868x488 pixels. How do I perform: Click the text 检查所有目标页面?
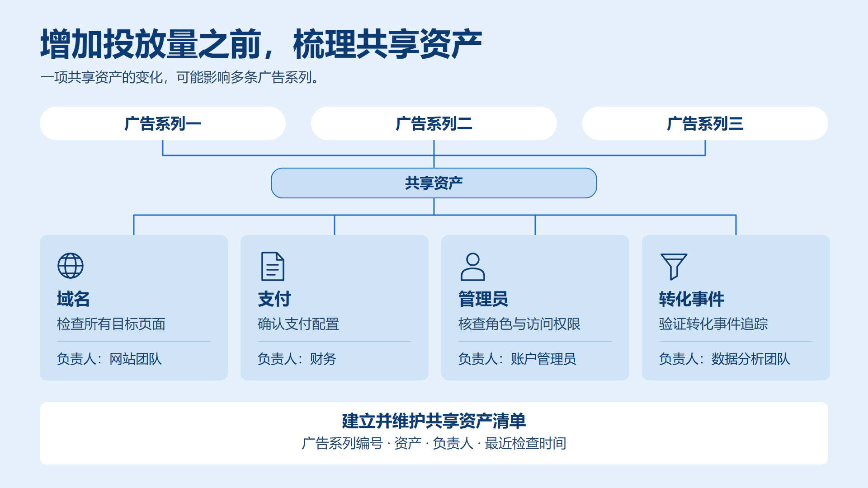click(111, 324)
